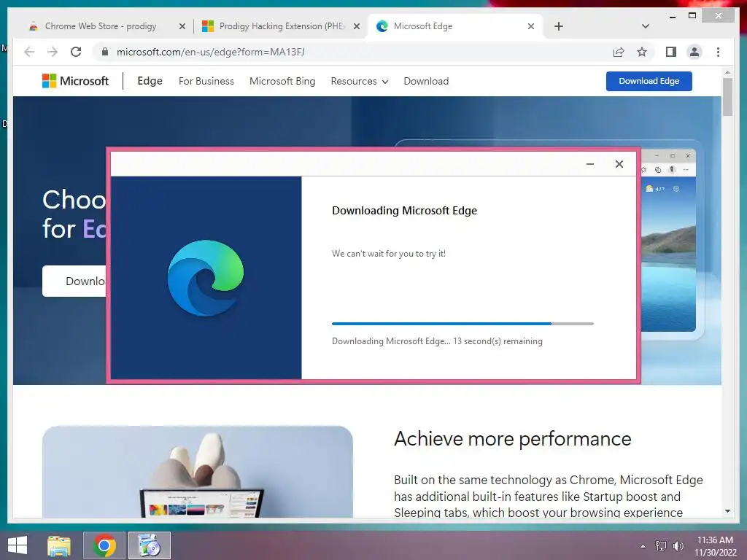The height and width of the screenshot is (560, 747).
Task: Show hidden system tray icons
Action: pyautogui.click(x=643, y=546)
